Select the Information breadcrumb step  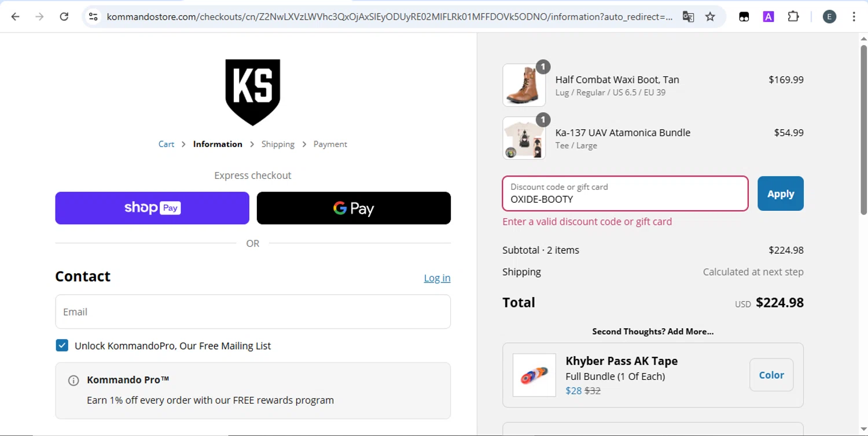[218, 144]
